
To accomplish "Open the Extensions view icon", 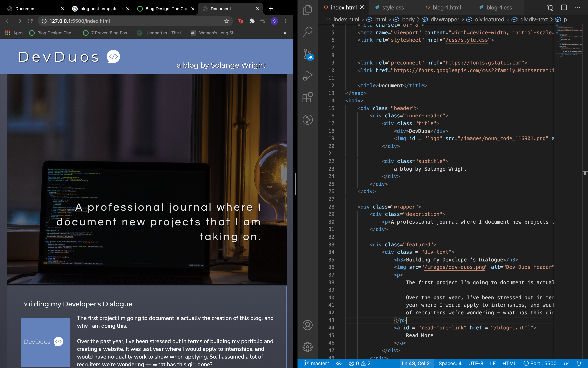I will [x=308, y=97].
